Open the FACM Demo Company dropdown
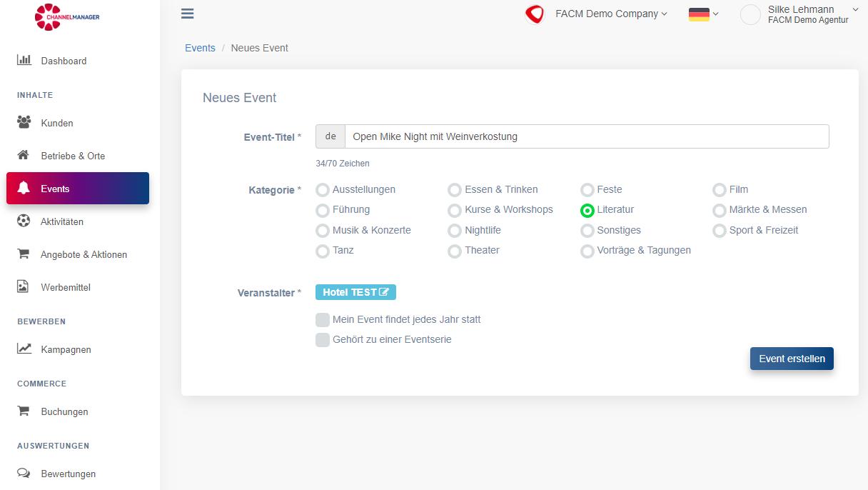Viewport: 868px width, 490px height. point(610,14)
